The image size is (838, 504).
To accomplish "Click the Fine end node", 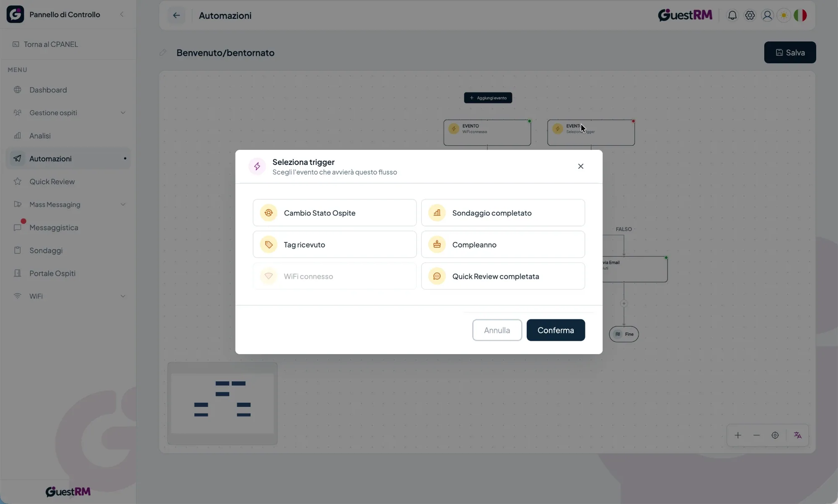I will [x=623, y=334].
